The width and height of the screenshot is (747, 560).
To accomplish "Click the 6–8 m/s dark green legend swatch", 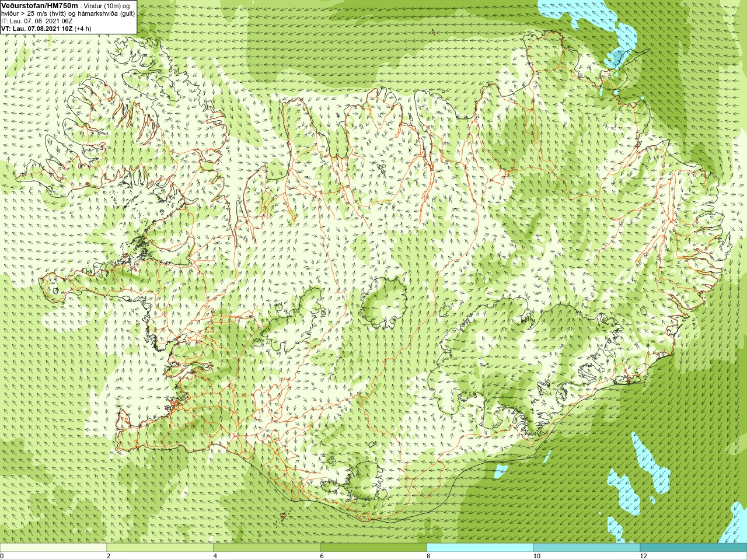I will pyautogui.click(x=373, y=548).
